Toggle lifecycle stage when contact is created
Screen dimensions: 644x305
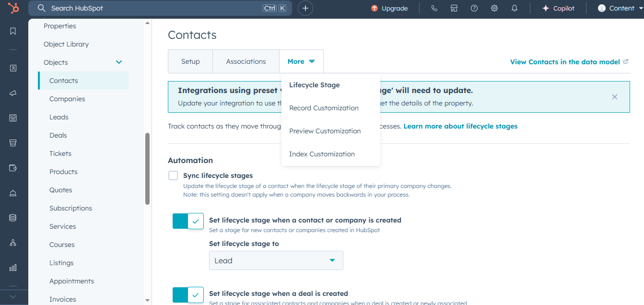coord(188,221)
